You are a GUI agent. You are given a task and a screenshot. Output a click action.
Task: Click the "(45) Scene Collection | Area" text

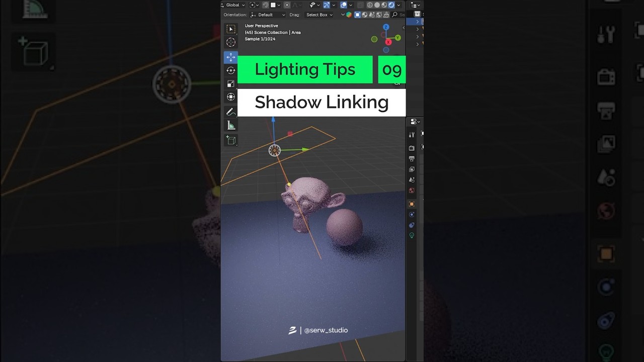click(x=273, y=32)
